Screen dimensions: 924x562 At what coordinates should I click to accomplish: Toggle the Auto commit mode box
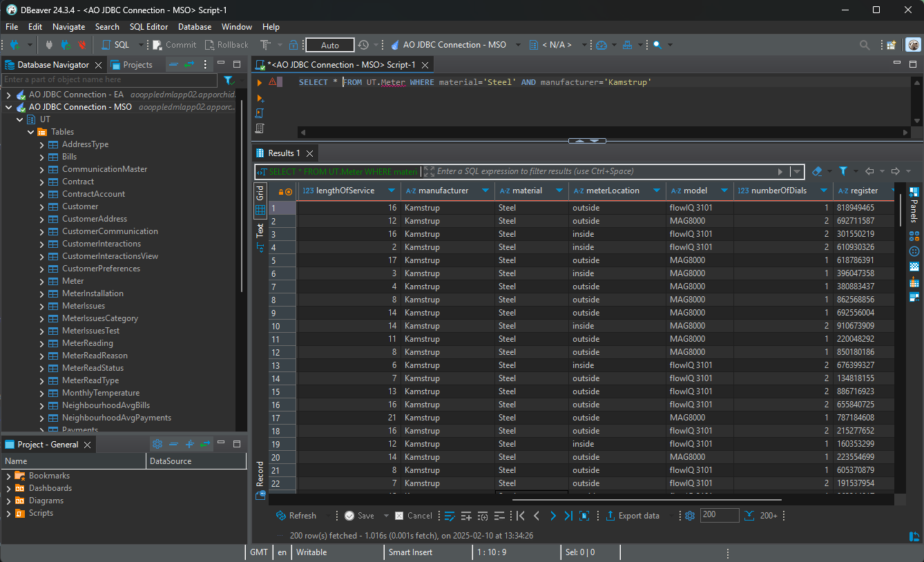click(329, 45)
